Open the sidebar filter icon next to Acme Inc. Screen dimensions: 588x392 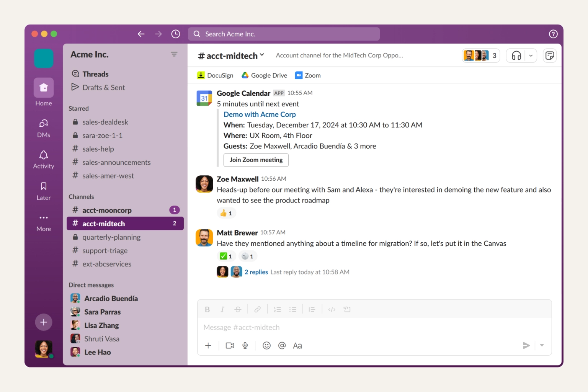174,54
